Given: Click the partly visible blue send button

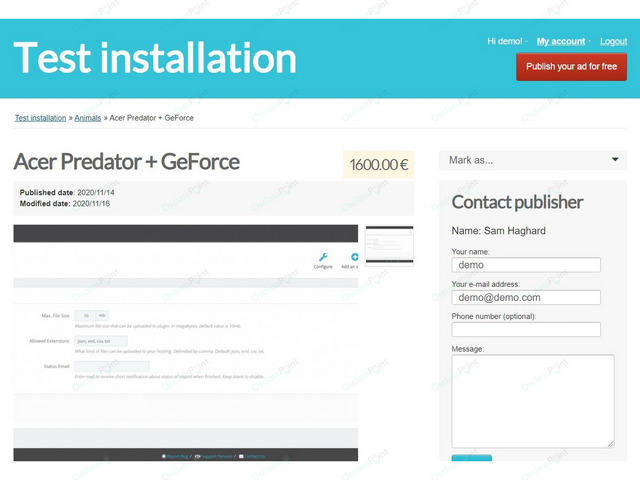Looking at the screenshot, I should [x=471, y=458].
